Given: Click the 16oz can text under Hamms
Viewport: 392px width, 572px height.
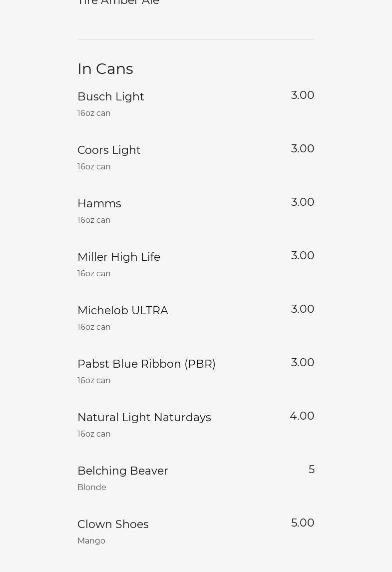Looking at the screenshot, I should point(94,220).
